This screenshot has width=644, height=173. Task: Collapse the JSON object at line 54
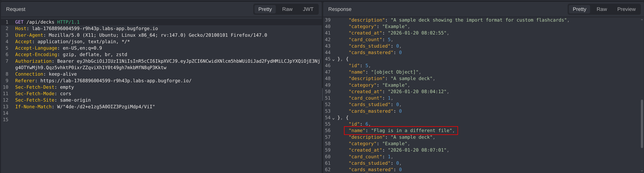[333, 118]
